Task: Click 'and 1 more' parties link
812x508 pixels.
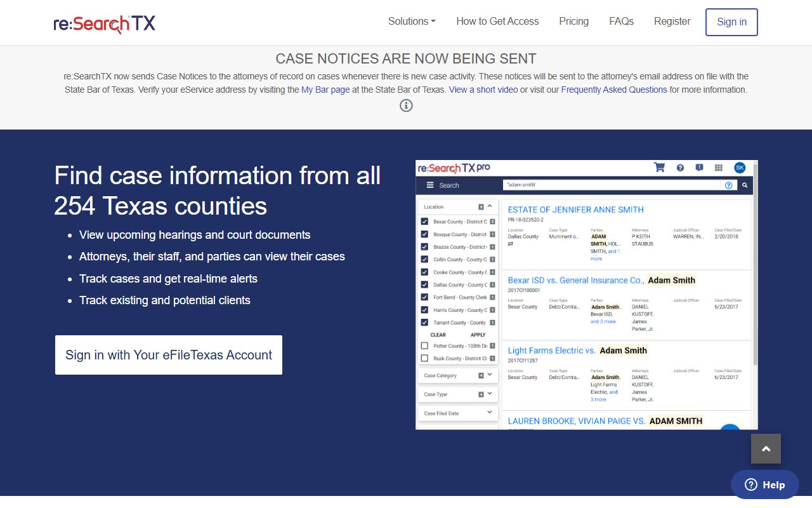Action: (606, 255)
